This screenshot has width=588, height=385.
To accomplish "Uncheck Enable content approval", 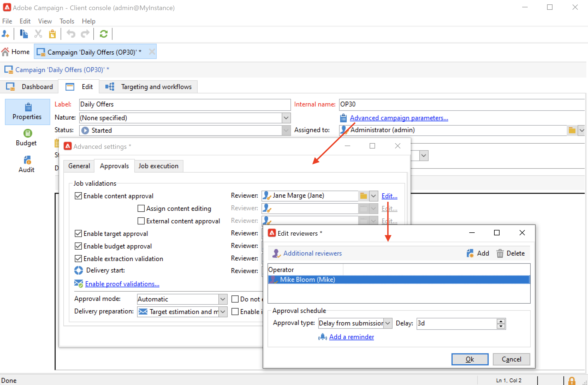I will pos(78,196).
